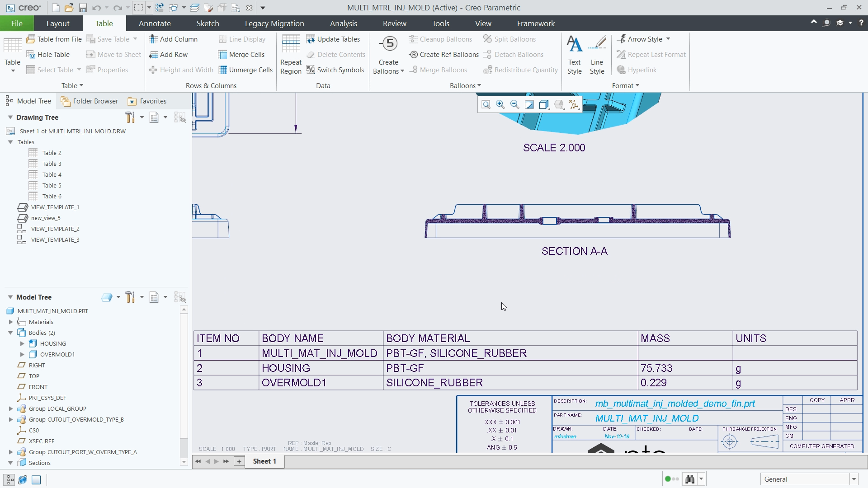The height and width of the screenshot is (488, 868).
Task: Click Add Row tool
Action: pyautogui.click(x=168, y=55)
